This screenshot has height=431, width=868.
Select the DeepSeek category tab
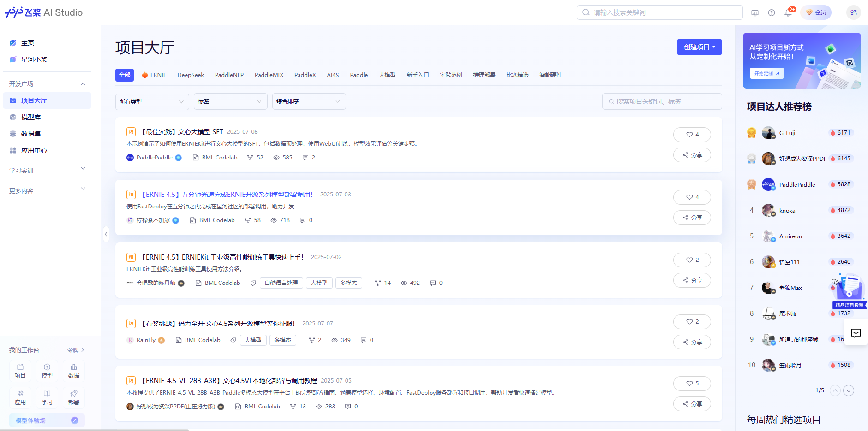click(x=191, y=75)
